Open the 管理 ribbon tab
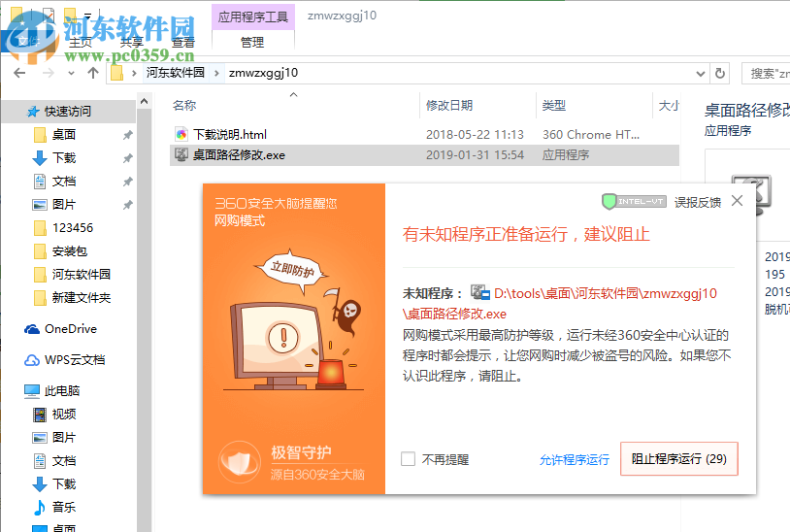 tap(252, 43)
